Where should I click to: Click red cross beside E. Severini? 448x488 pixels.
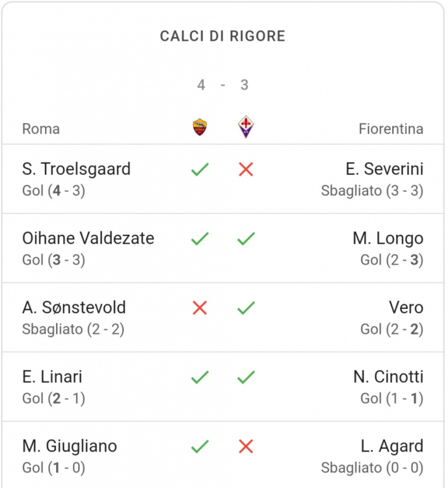point(246,169)
